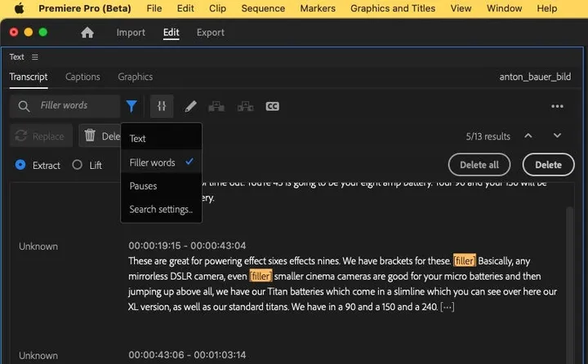
Task: Click the Delete all button
Action: [x=479, y=165]
